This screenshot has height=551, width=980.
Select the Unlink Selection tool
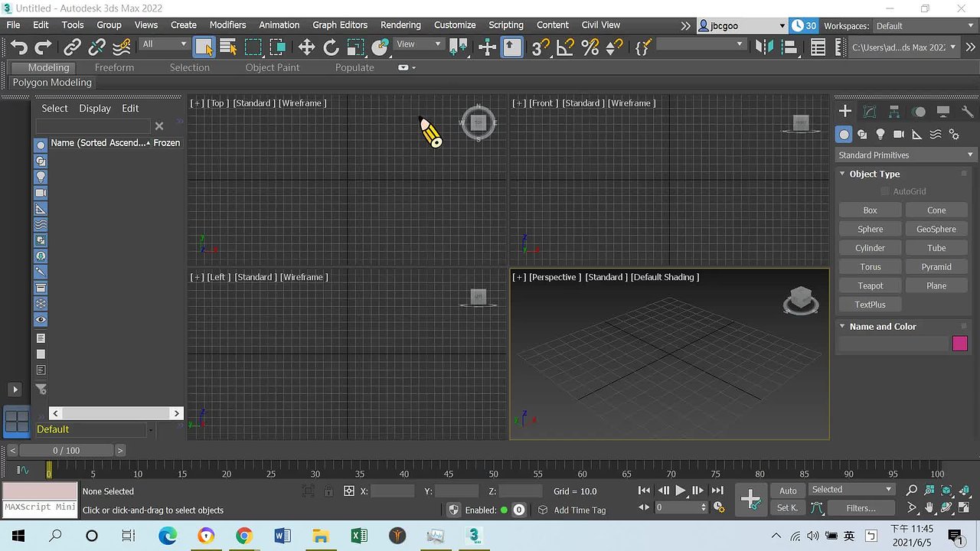[96, 47]
